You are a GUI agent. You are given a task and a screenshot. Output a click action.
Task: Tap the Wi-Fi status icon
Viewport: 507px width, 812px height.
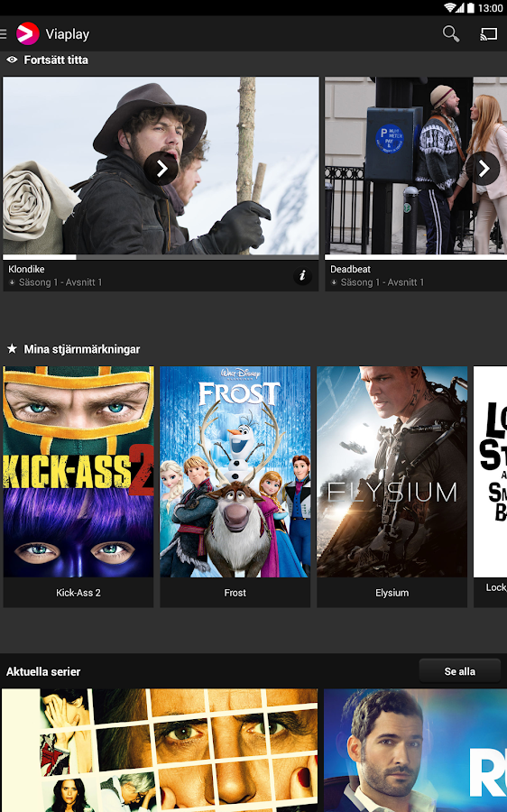(449, 8)
